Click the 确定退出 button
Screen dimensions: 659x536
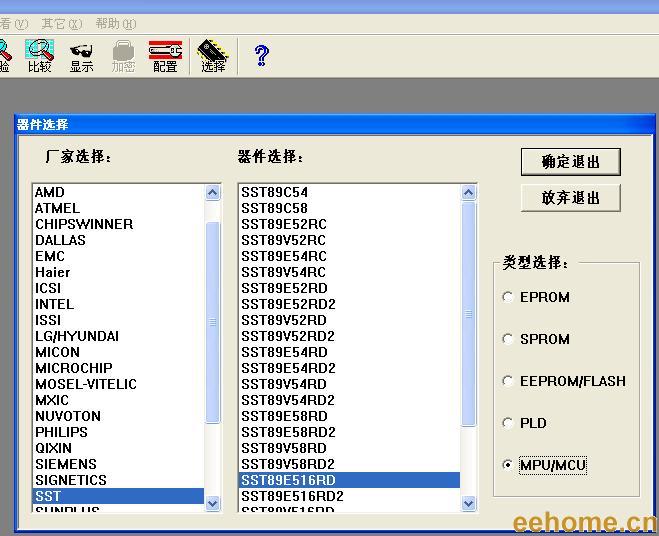(x=570, y=161)
